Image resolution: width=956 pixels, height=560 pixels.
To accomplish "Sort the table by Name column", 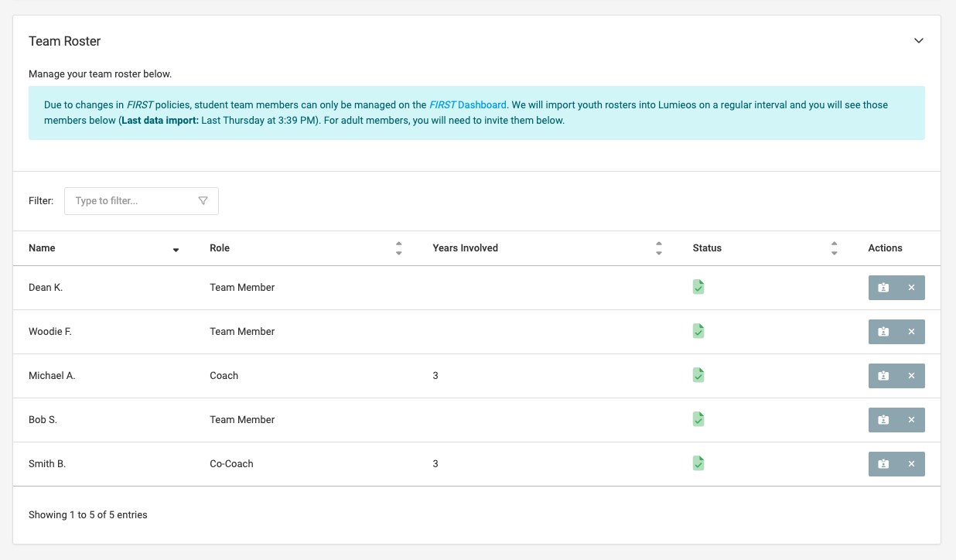I will pyautogui.click(x=176, y=249).
